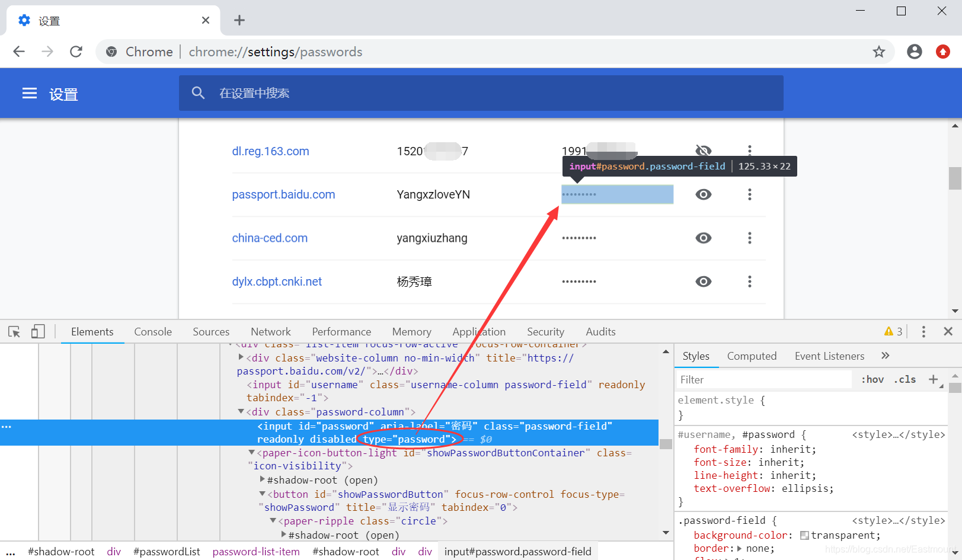Click the Styles Filter input
The width and height of the screenshot is (962, 560).
[x=763, y=380]
